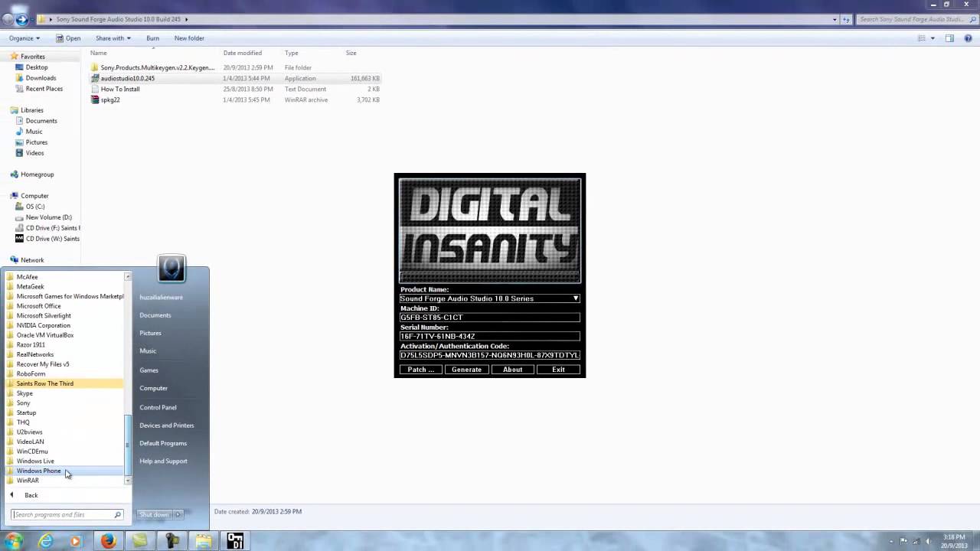
Task: Select How To Install text document
Action: [x=120, y=89]
